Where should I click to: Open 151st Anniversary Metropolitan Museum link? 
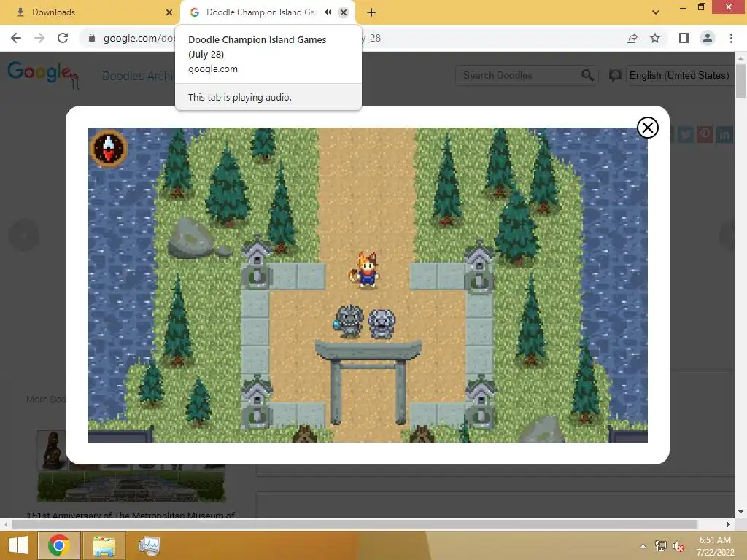click(131, 515)
